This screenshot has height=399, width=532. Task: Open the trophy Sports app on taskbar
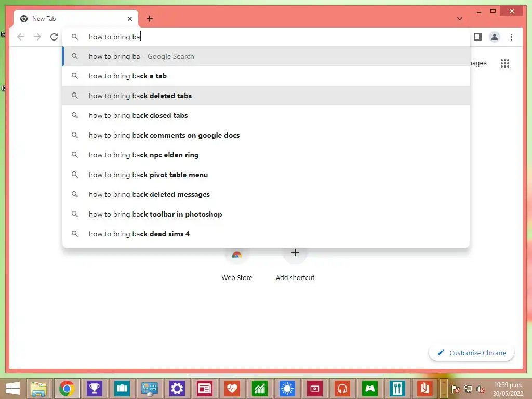(x=95, y=389)
